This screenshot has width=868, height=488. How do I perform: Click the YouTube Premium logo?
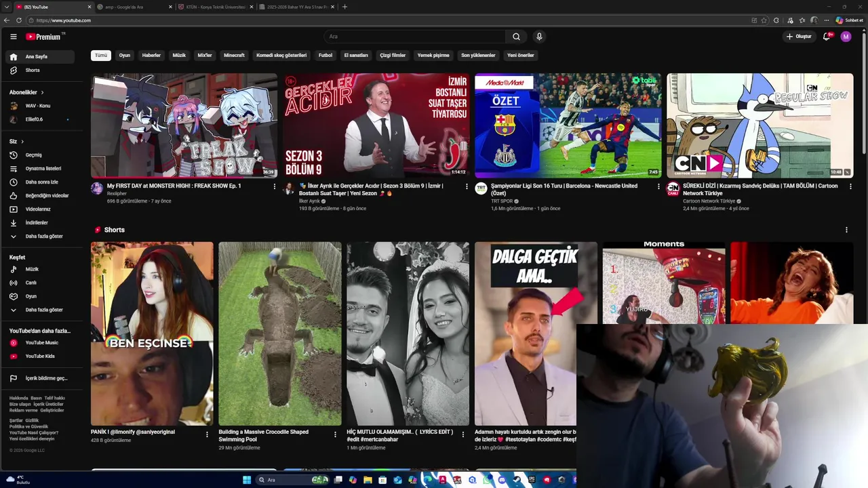pyautogui.click(x=45, y=37)
